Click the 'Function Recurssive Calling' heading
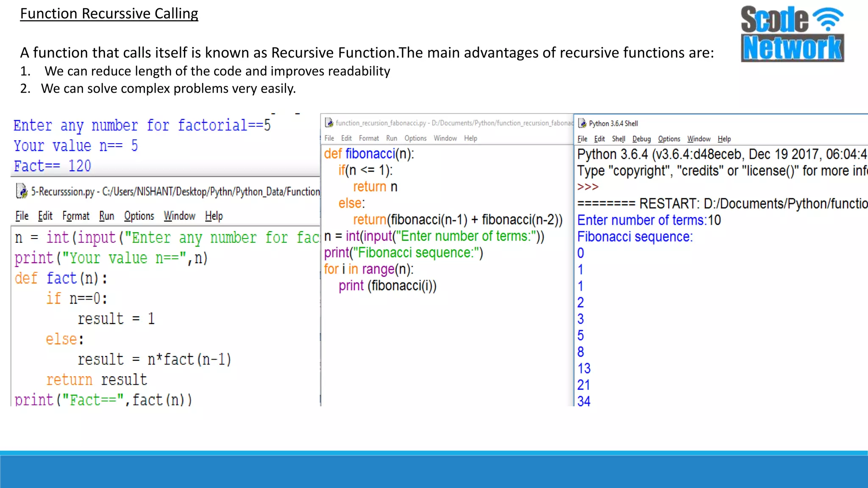 pos(109,14)
